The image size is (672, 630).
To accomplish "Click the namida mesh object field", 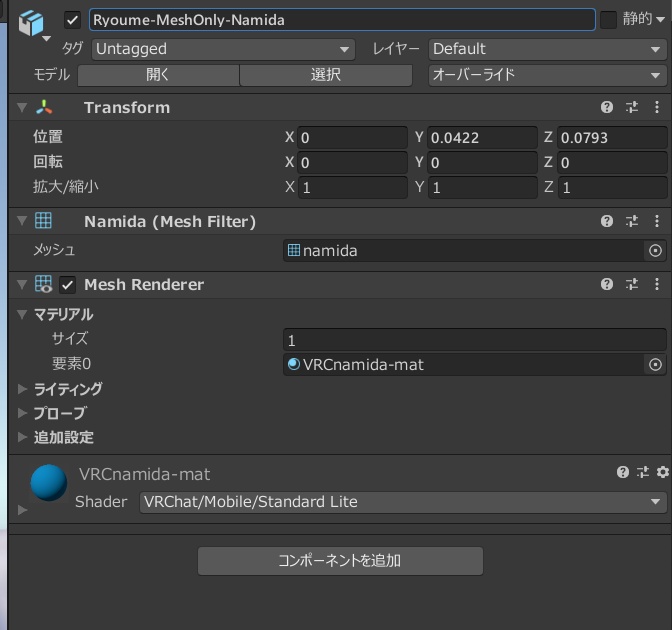I will pos(464,251).
